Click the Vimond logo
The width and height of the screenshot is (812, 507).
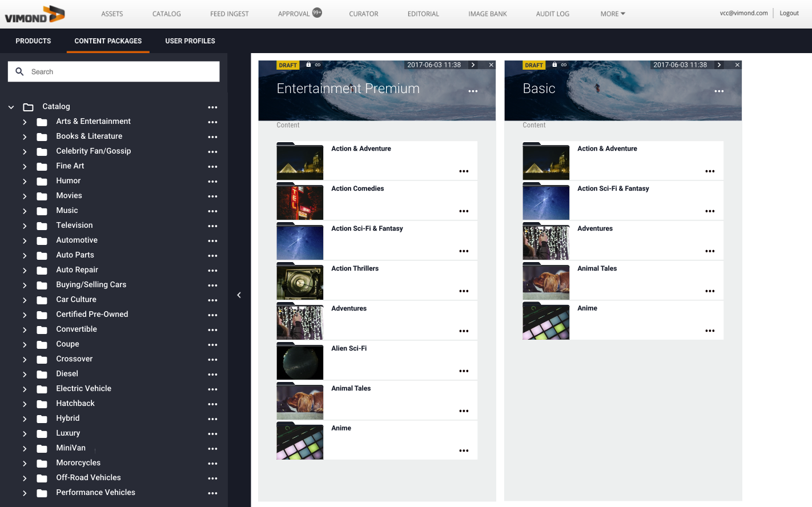coord(35,14)
